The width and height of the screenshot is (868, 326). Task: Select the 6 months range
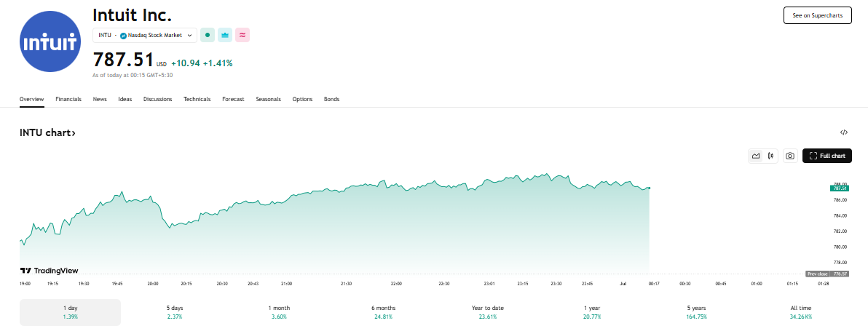(383, 312)
